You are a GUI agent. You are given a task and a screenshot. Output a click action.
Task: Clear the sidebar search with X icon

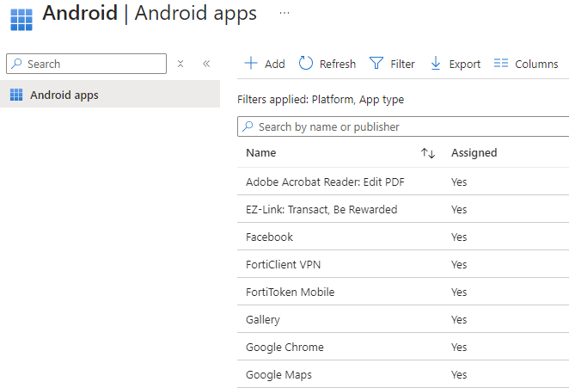coord(180,64)
